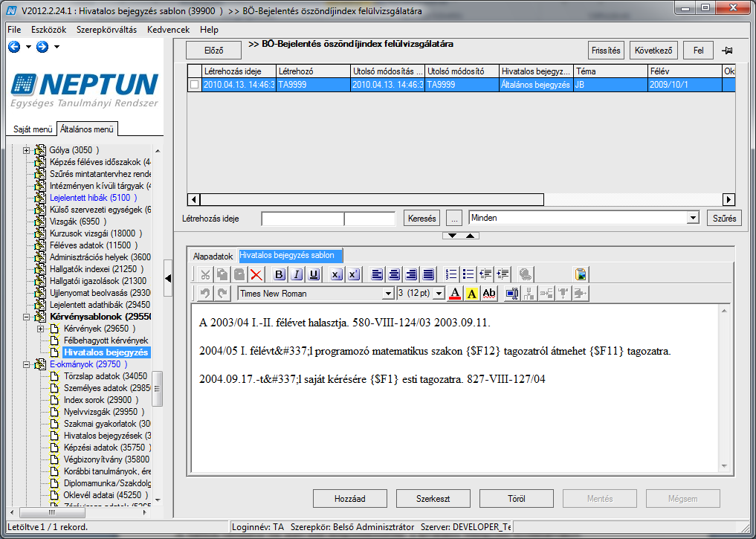This screenshot has height=539, width=756.
Task: Toggle bold formatting
Action: click(280, 275)
